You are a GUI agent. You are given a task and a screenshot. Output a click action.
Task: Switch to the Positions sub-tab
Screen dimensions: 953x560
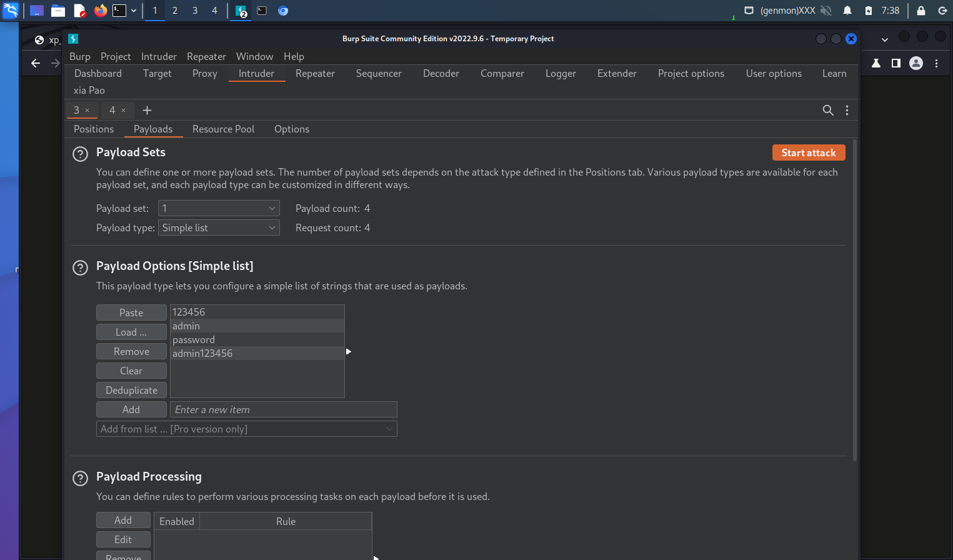94,129
